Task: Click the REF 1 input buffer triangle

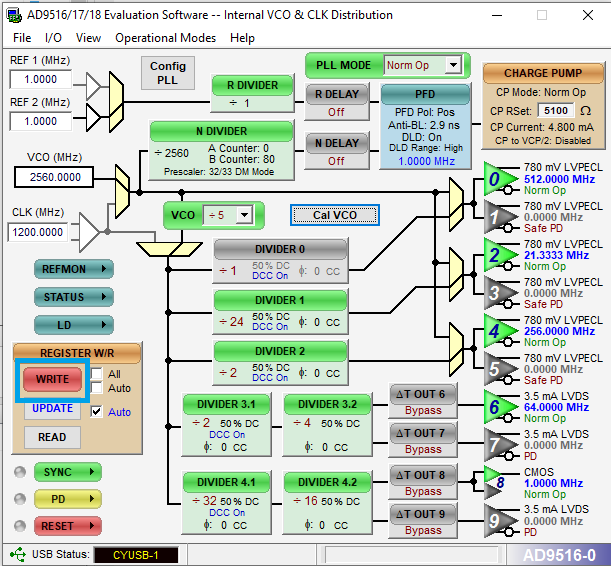Action: pos(93,86)
